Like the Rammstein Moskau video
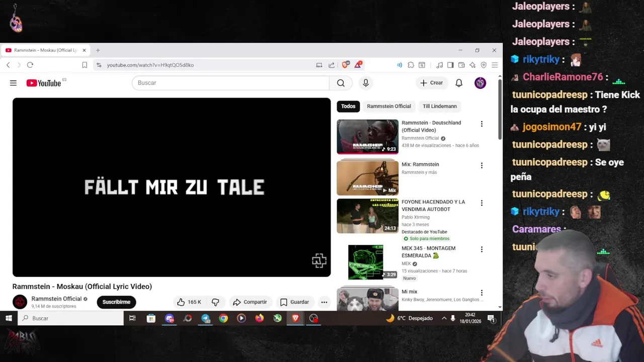The image size is (644, 362). tap(189, 302)
